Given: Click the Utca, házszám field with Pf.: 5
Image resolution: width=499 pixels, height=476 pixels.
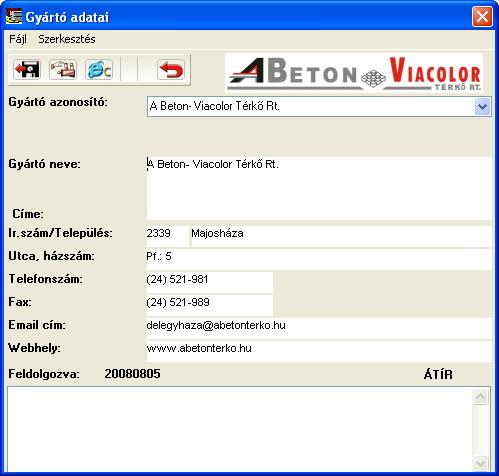Looking at the screenshot, I should click(x=319, y=259).
